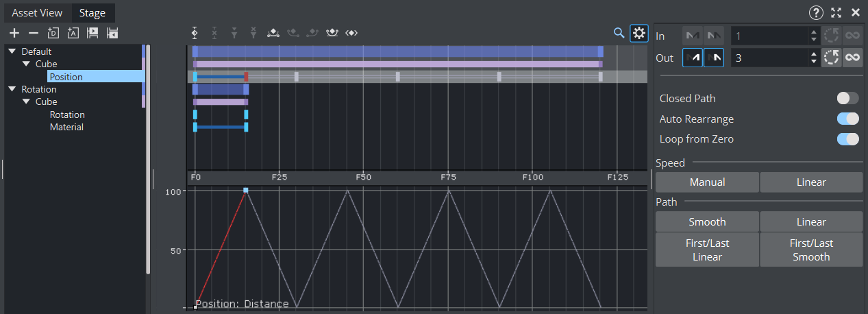Click the infinity loop icon in Out row
This screenshot has height=314, width=868.
pos(852,58)
